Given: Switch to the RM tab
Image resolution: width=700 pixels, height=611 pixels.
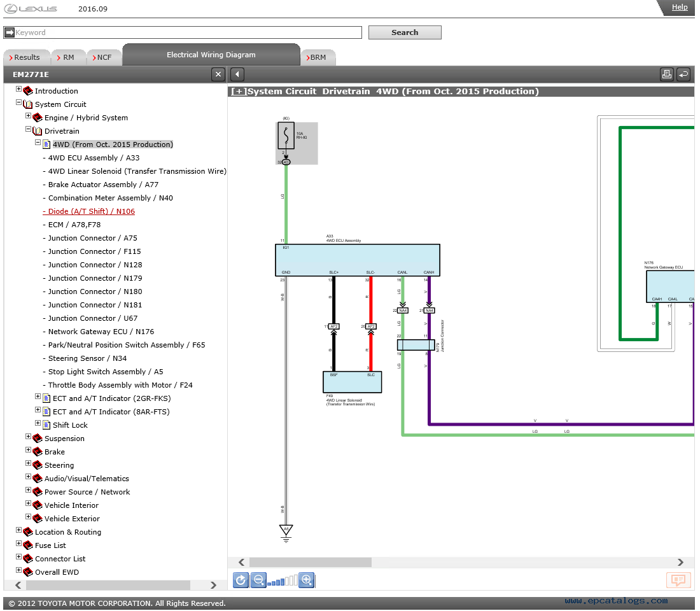Looking at the screenshot, I should point(68,57).
